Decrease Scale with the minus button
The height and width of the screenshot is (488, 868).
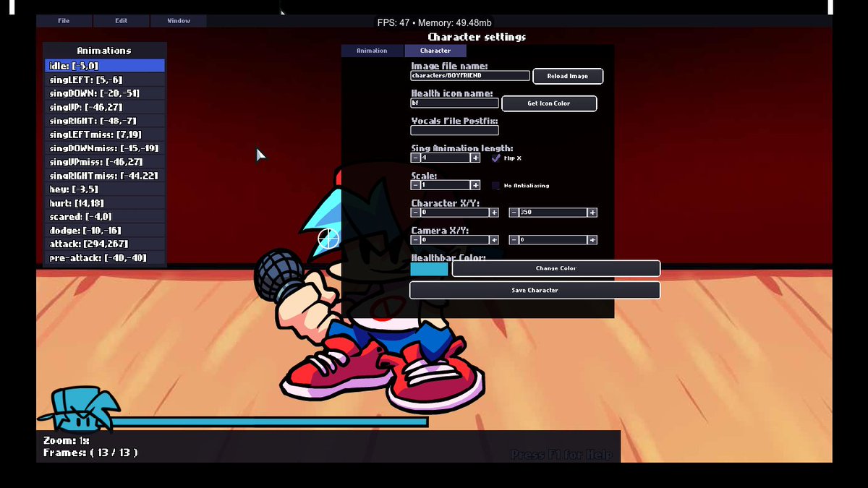pyautogui.click(x=415, y=185)
